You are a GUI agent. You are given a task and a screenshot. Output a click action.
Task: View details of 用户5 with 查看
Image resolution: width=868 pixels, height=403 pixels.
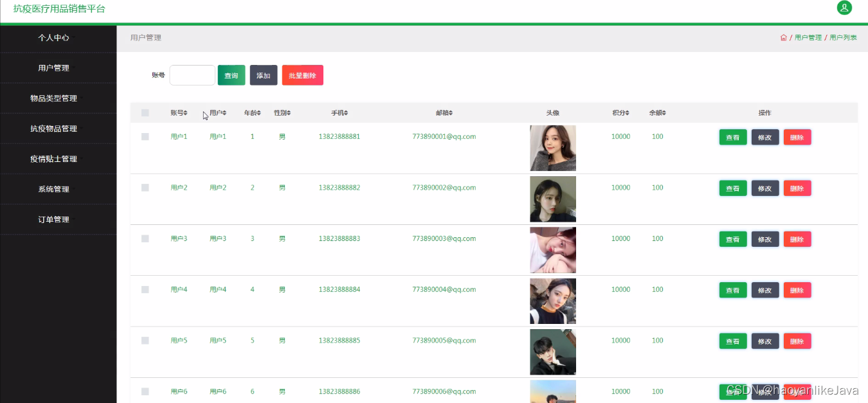coord(733,341)
